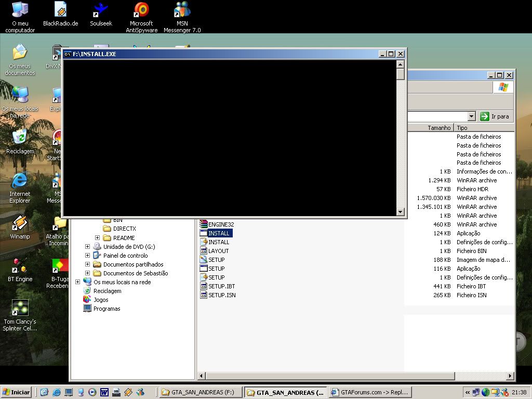
Task: Click the Internet Explorer desktop icon
Action: 20,181
